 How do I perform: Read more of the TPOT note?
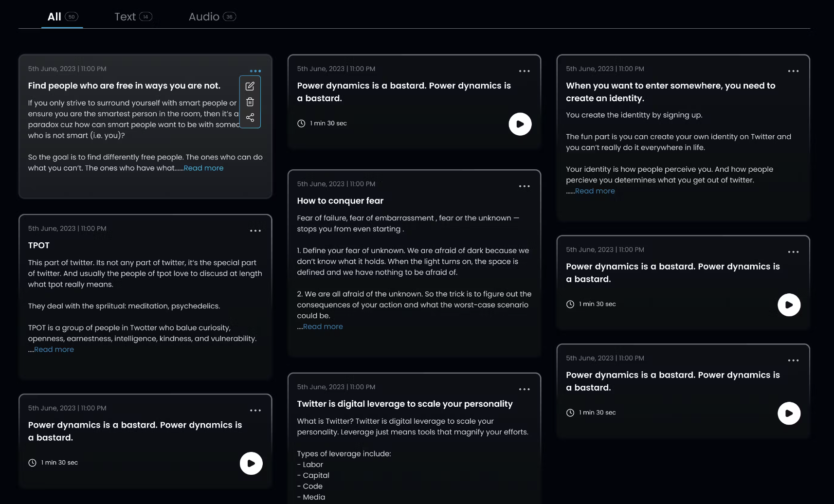(54, 349)
